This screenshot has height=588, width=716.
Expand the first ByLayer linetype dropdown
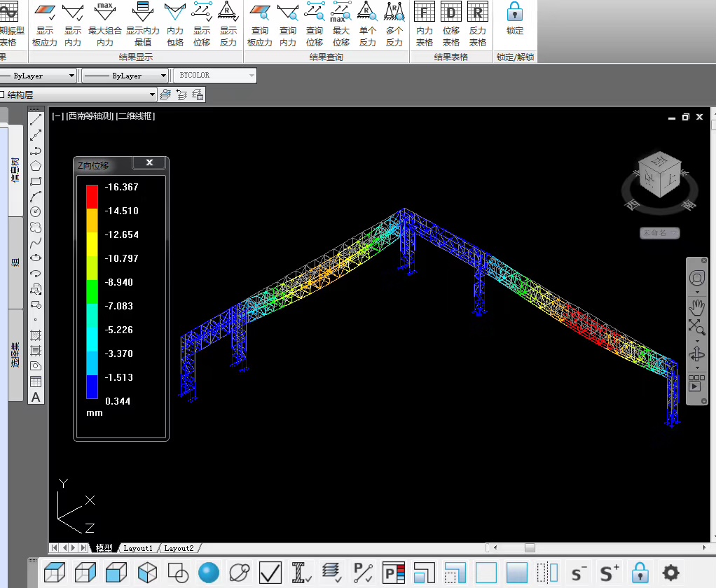71,76
